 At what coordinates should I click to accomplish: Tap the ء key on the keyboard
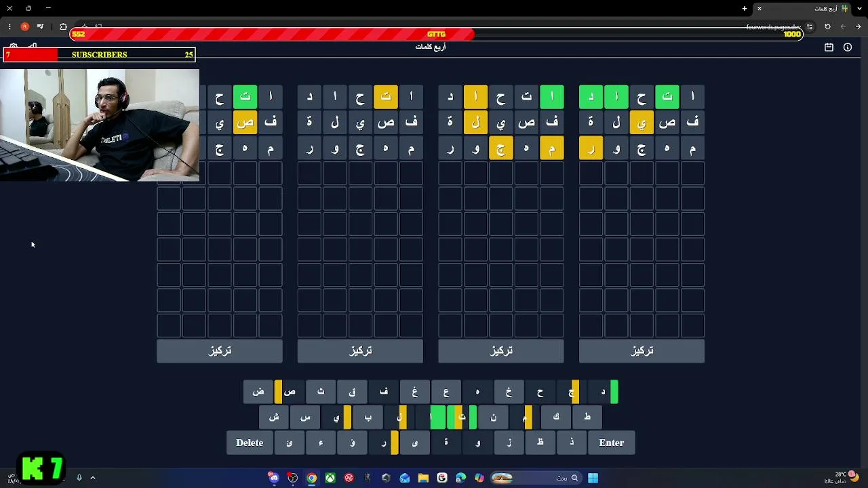pyautogui.click(x=321, y=443)
